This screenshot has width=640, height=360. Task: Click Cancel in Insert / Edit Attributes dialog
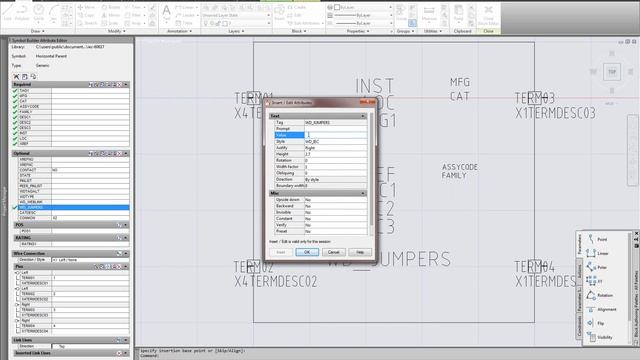[333, 252]
